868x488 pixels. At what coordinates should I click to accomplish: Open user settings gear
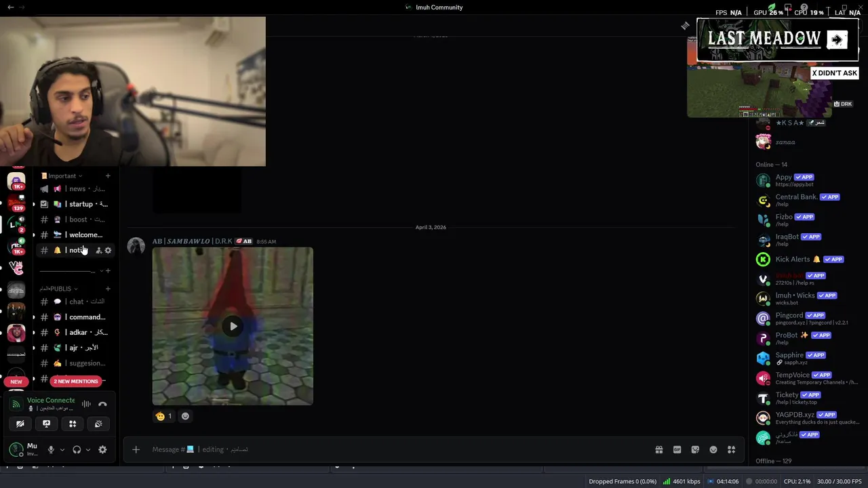pos(102,449)
